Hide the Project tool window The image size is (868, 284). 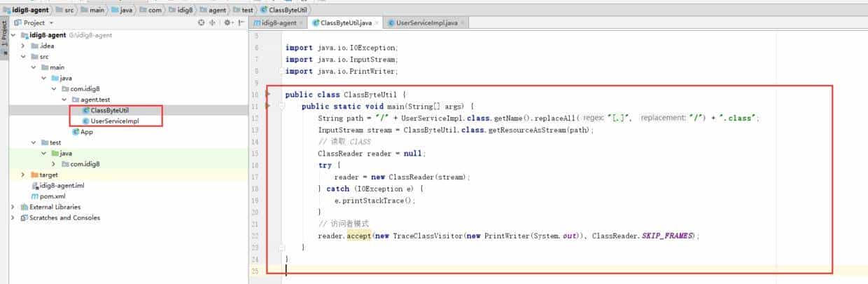click(240, 23)
